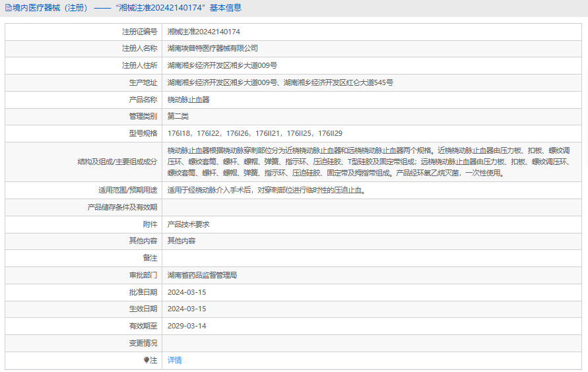Click the 适用范围/预期用途 label
The height and width of the screenshot is (372, 588).
pyautogui.click(x=128, y=191)
